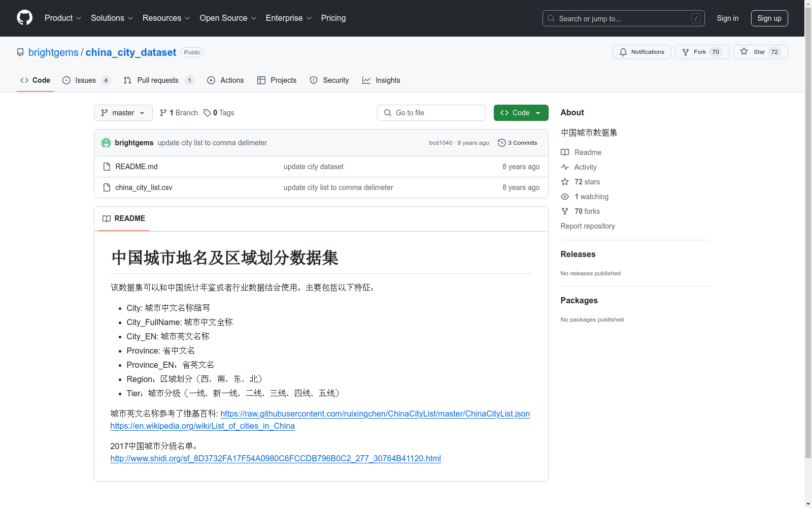812x508 pixels.
Task: Expand the Open Source menu
Action: (228, 18)
